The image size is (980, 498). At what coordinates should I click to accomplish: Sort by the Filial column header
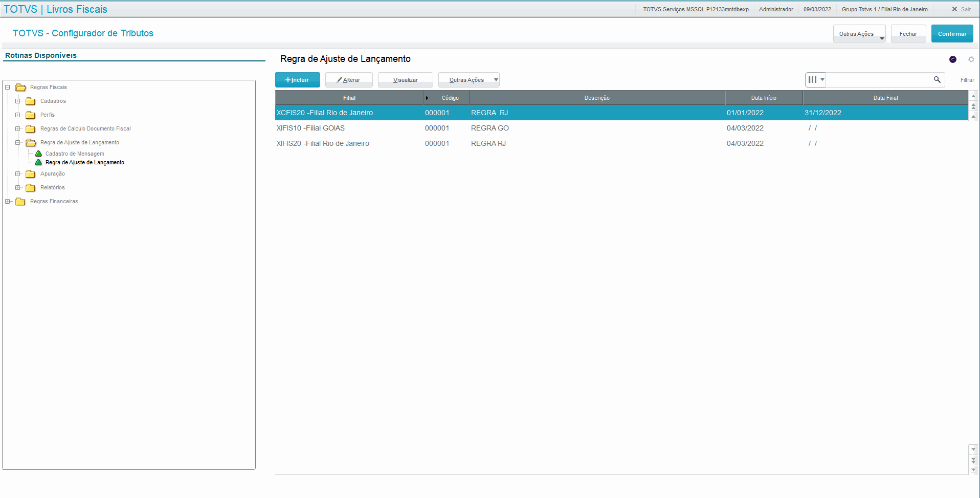(x=349, y=98)
